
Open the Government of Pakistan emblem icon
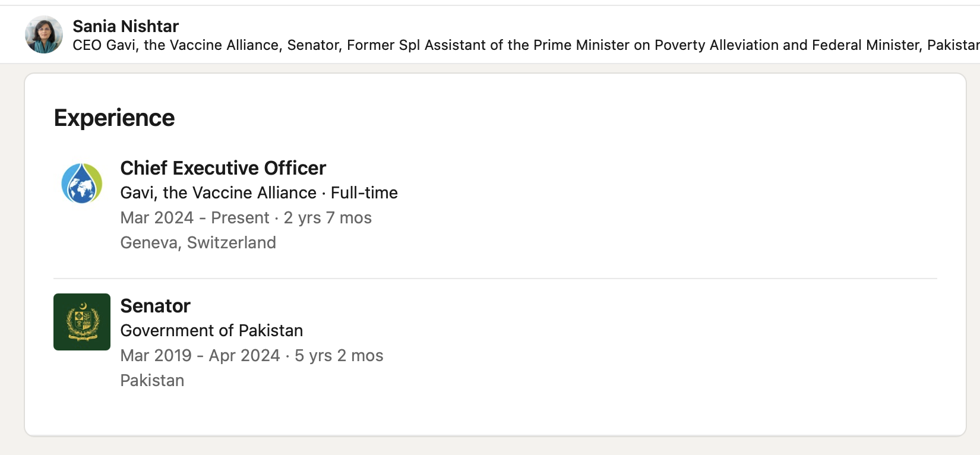82,322
